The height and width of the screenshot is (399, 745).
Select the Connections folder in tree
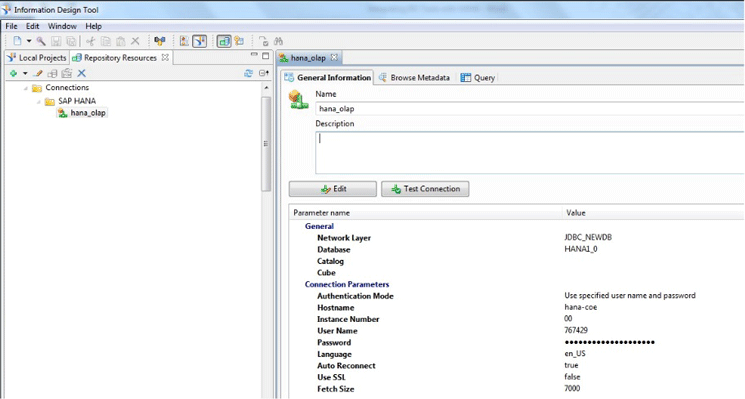tap(67, 87)
